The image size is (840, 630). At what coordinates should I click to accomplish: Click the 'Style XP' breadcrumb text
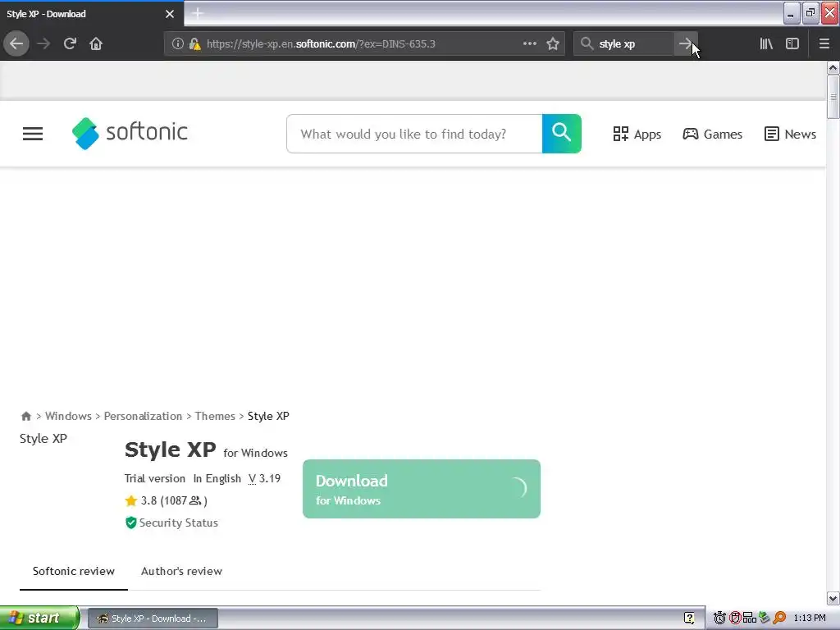click(268, 416)
